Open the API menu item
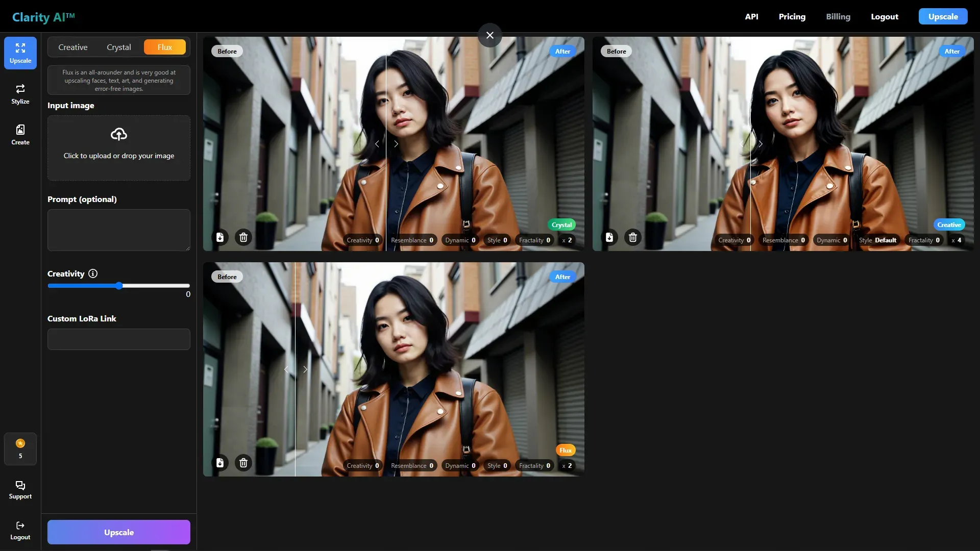 coord(751,16)
